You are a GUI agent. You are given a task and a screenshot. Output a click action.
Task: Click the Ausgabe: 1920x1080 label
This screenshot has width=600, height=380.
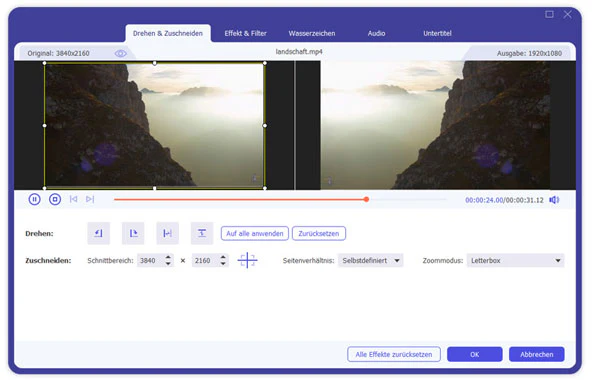(529, 54)
